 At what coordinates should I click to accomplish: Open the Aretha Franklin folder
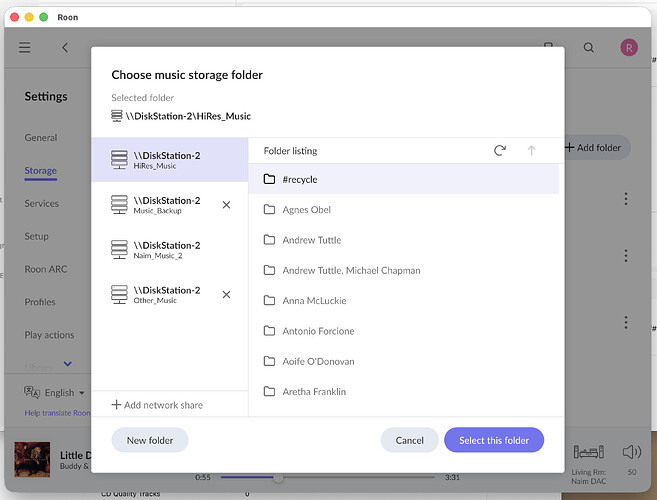[314, 392]
